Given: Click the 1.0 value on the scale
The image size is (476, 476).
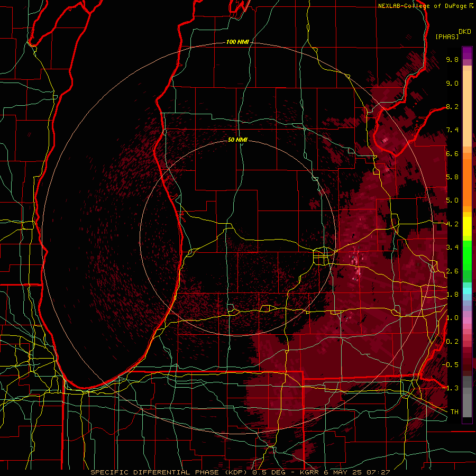Looking at the screenshot, I should 452,318.
